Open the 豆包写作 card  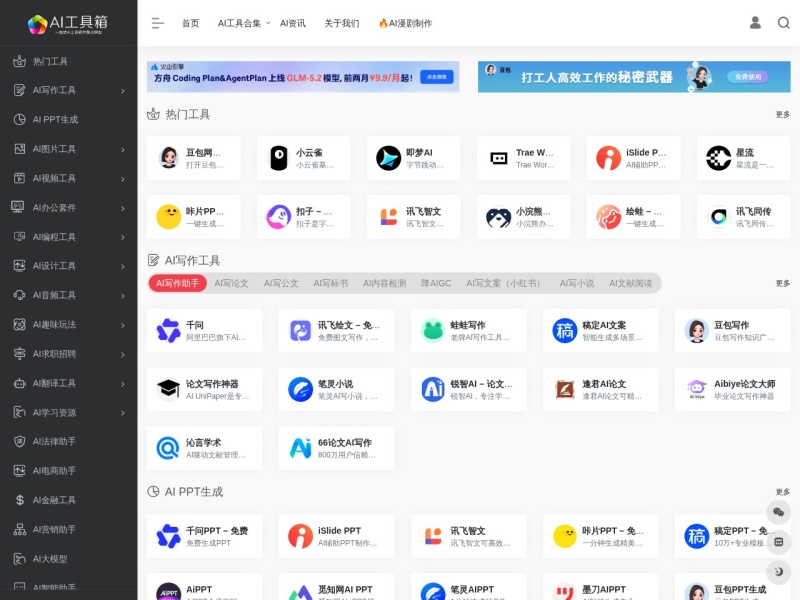tap(733, 331)
